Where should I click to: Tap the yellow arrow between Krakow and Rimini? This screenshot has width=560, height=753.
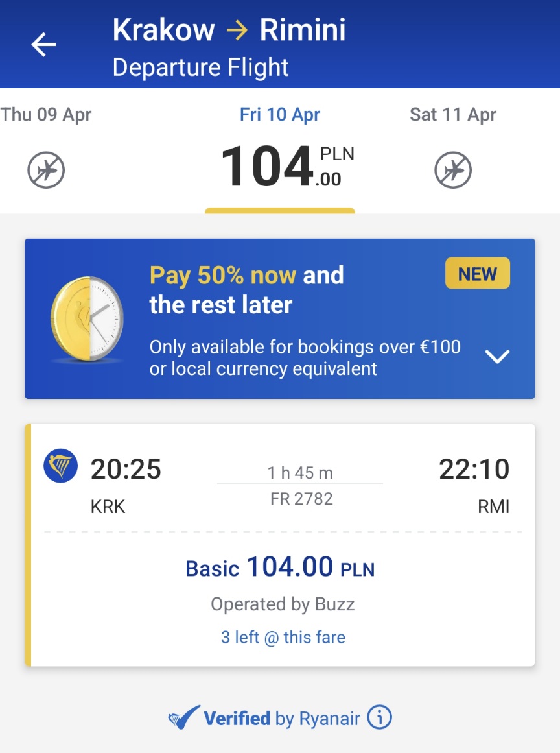click(x=237, y=30)
